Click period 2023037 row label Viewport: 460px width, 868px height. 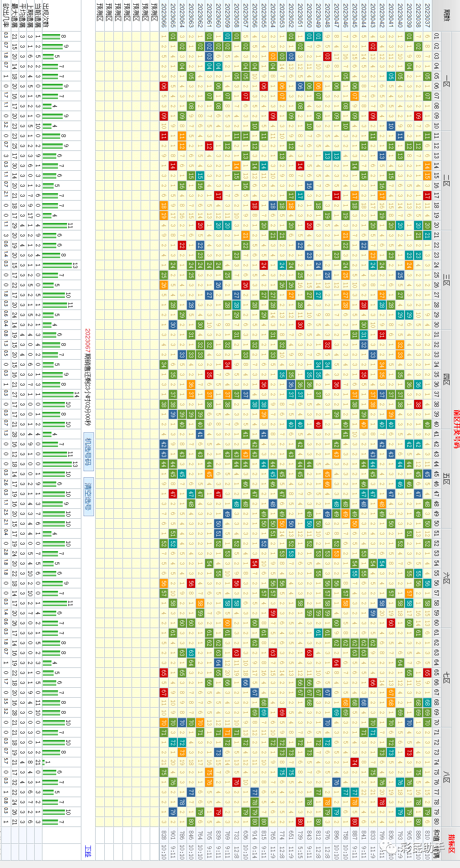427,16
